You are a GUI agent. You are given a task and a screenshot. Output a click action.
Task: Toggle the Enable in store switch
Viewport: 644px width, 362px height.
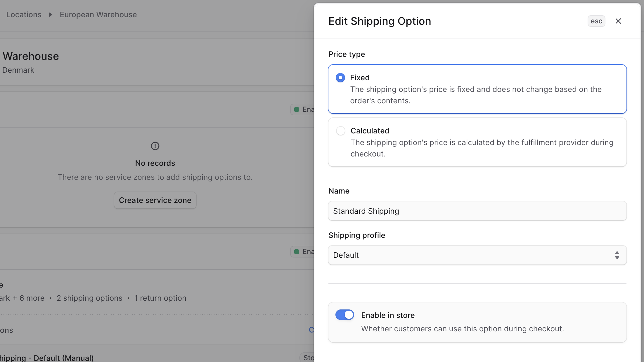(x=345, y=315)
